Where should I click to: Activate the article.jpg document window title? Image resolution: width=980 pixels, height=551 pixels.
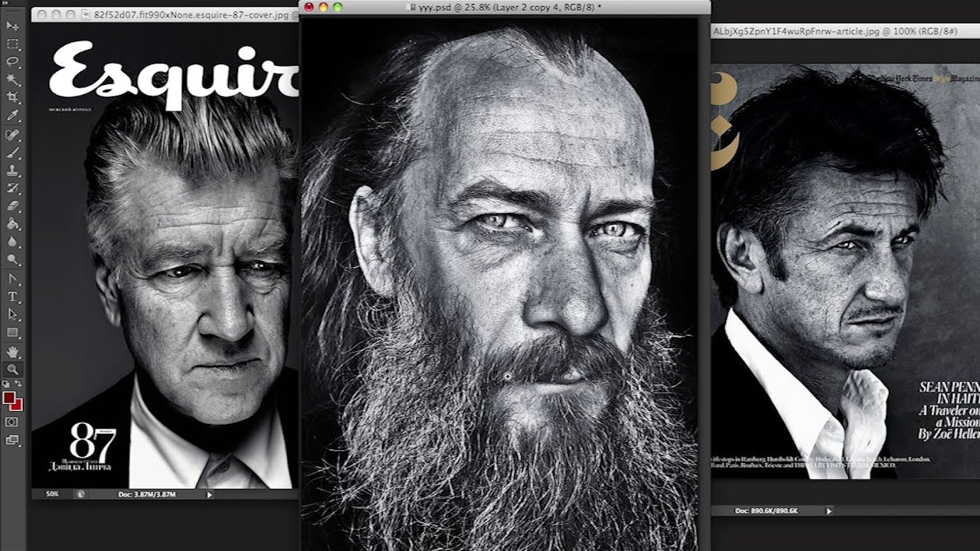point(835,31)
